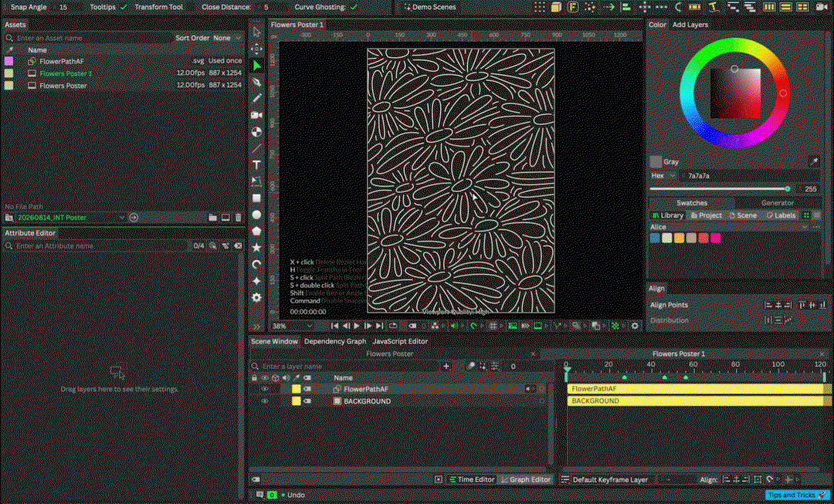
Task: Add a new layer with the plus button
Action: pos(446,366)
